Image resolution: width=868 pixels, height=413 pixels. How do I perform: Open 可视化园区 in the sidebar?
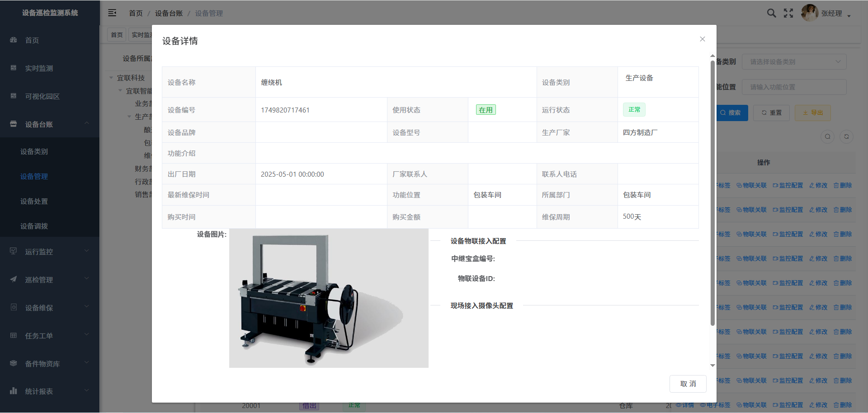point(42,96)
